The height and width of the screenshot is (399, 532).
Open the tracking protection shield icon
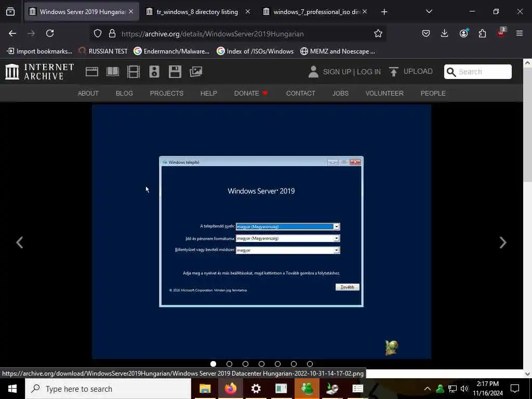98,34
